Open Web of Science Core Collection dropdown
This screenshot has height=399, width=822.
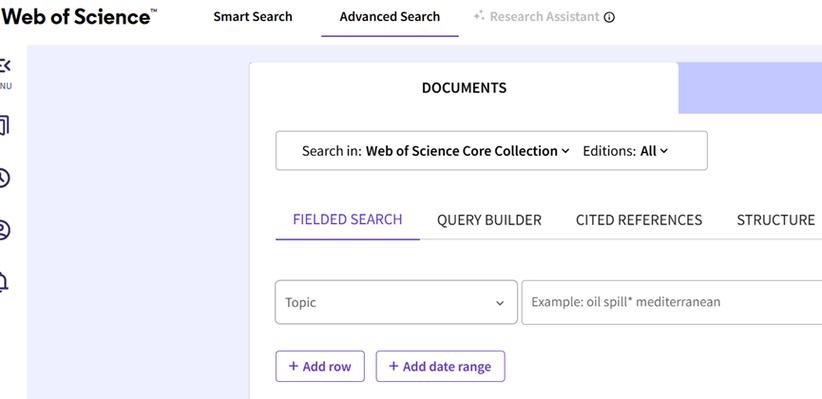click(x=467, y=151)
